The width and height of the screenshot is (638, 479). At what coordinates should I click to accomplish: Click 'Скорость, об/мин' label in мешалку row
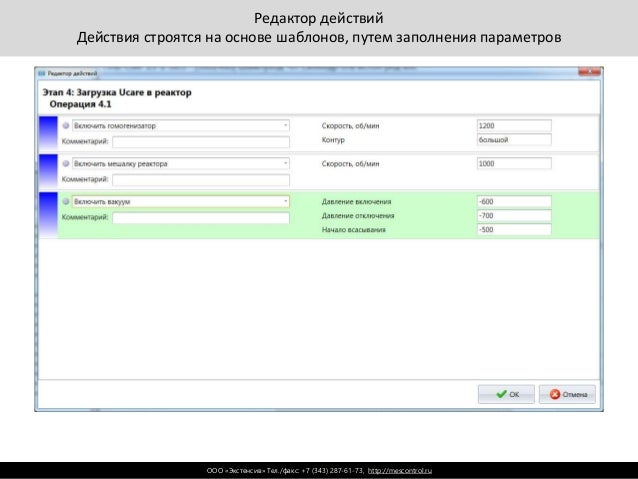click(350, 164)
